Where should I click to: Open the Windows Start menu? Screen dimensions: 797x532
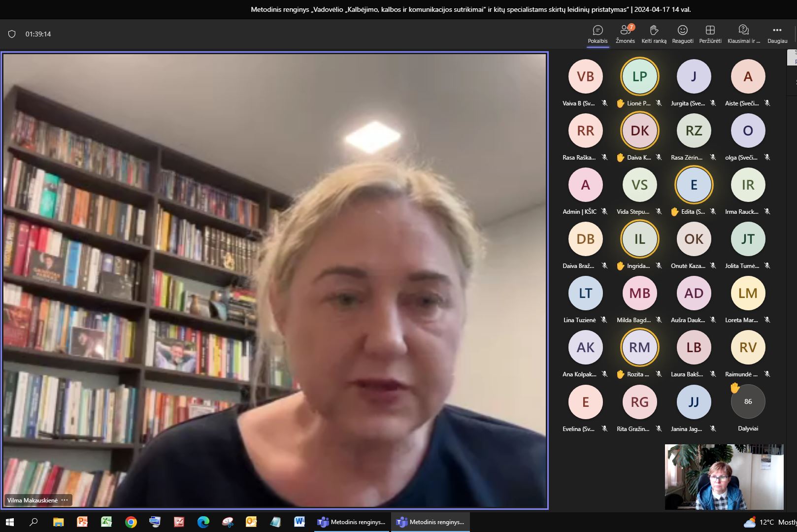pyautogui.click(x=10, y=522)
